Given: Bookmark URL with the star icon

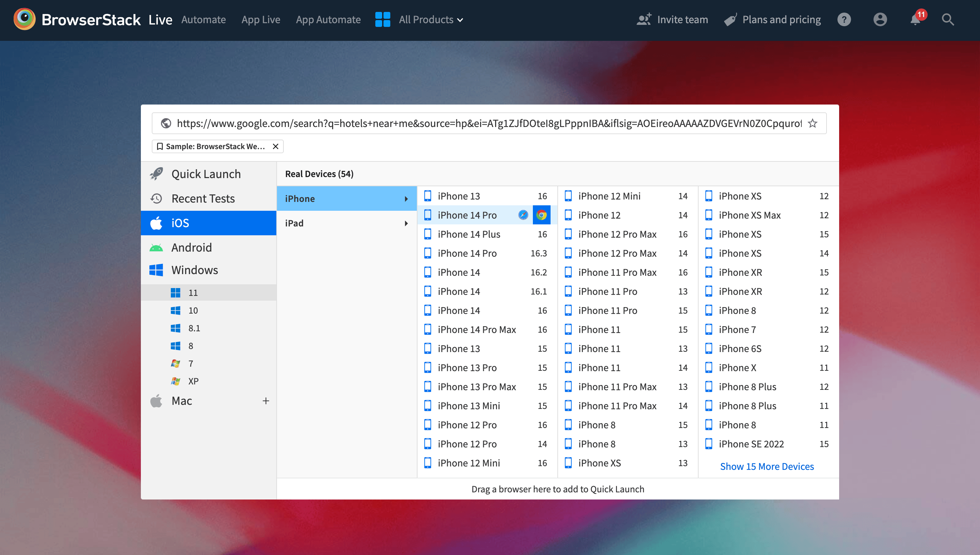Looking at the screenshot, I should click(x=813, y=124).
